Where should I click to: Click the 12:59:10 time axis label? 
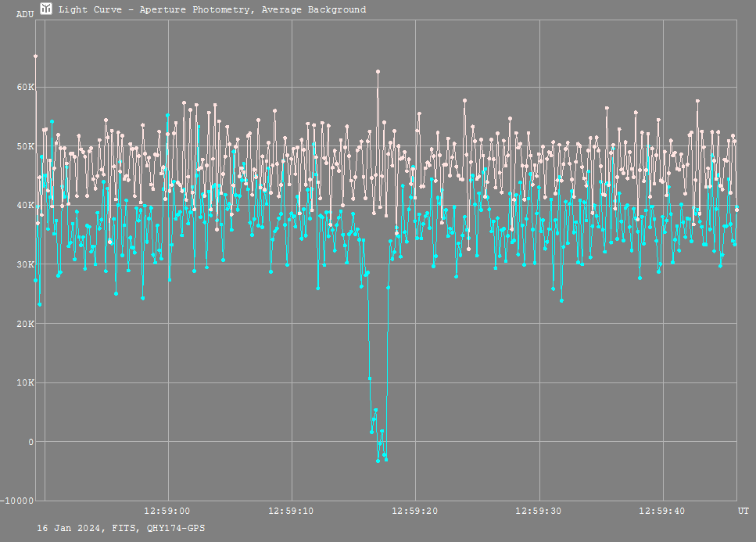click(291, 511)
